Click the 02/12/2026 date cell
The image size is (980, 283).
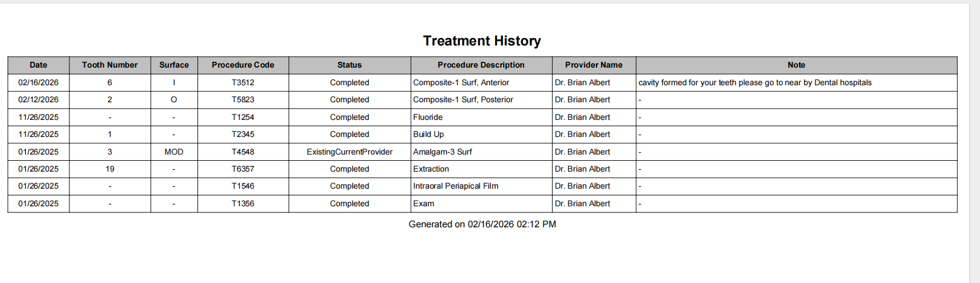(38, 99)
